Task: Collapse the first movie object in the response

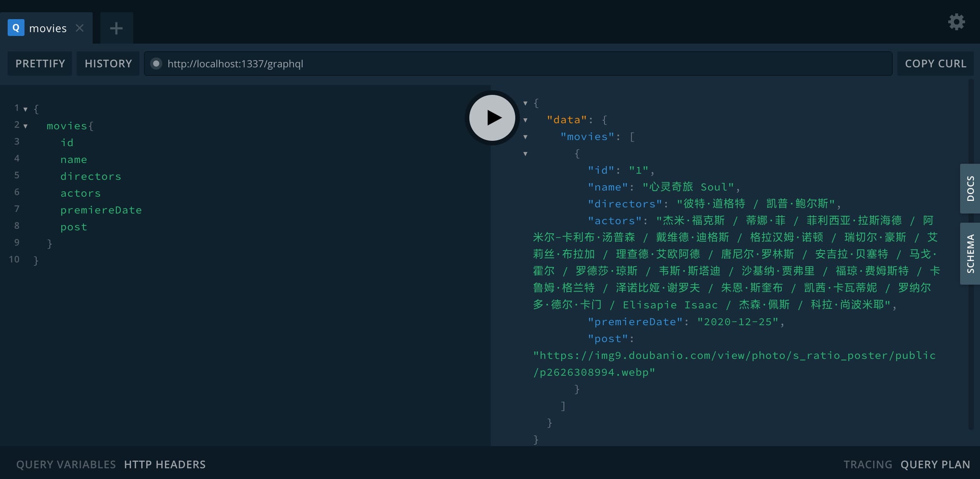Action: click(525, 154)
